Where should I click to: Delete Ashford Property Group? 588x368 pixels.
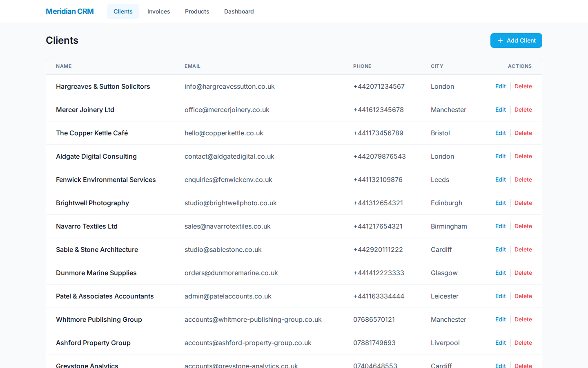[x=523, y=343]
